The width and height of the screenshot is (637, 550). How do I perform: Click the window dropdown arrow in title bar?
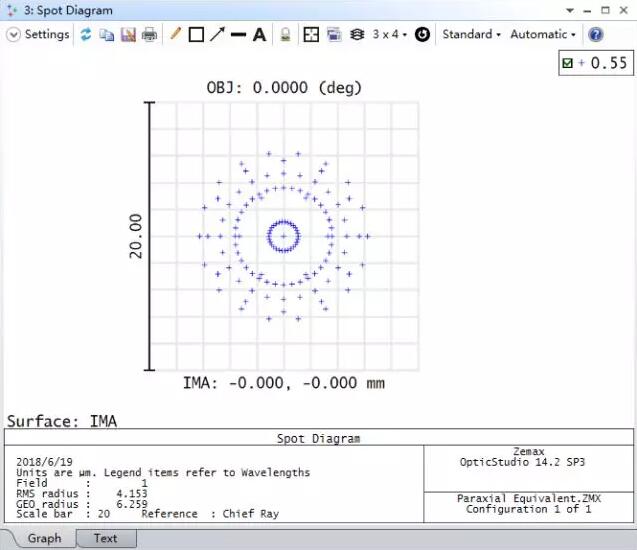coord(570,10)
